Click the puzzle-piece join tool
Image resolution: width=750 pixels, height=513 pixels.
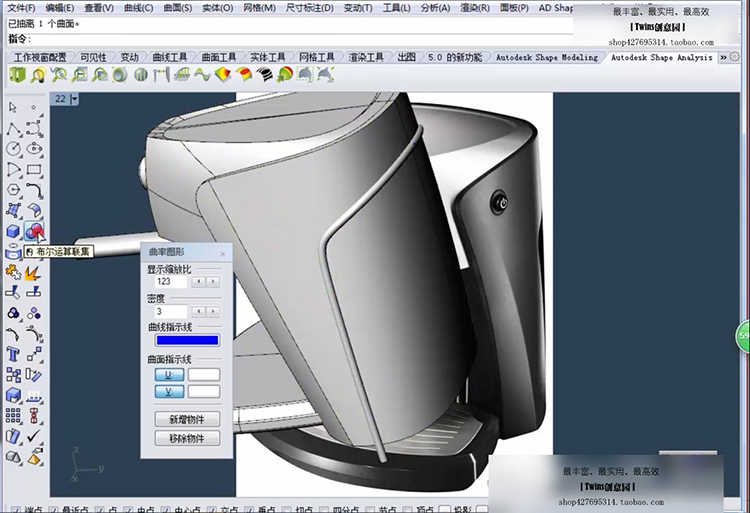[13, 273]
